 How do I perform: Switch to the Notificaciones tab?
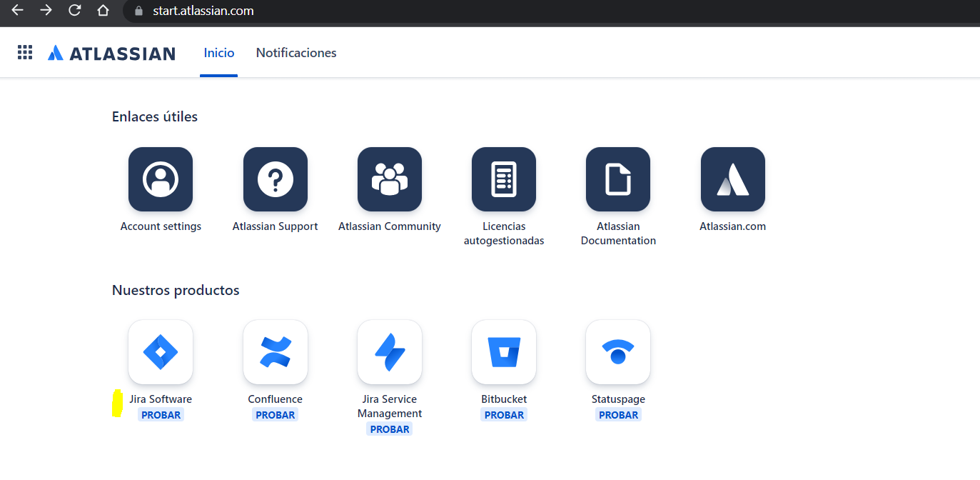coord(296,53)
